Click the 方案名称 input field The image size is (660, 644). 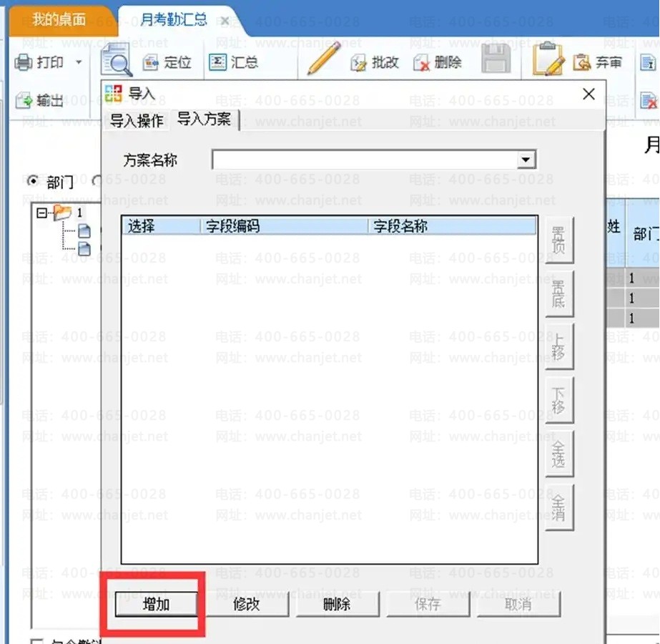[x=365, y=160]
